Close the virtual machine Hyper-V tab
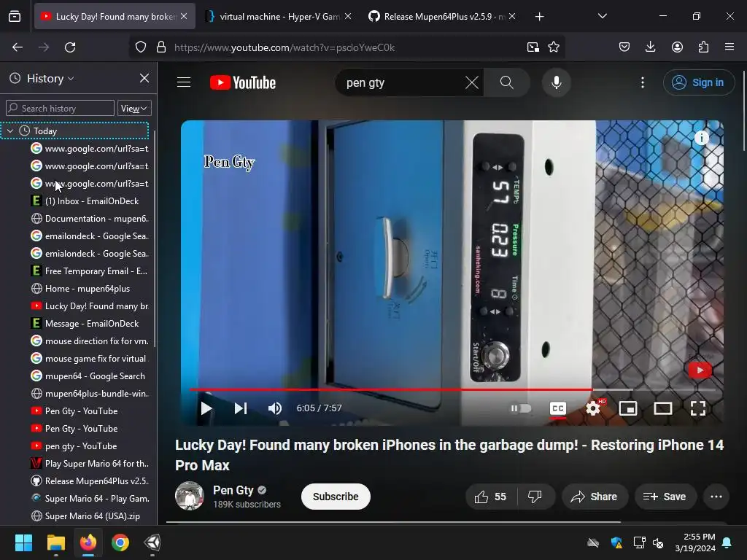Image resolution: width=747 pixels, height=560 pixels. pos(348,16)
